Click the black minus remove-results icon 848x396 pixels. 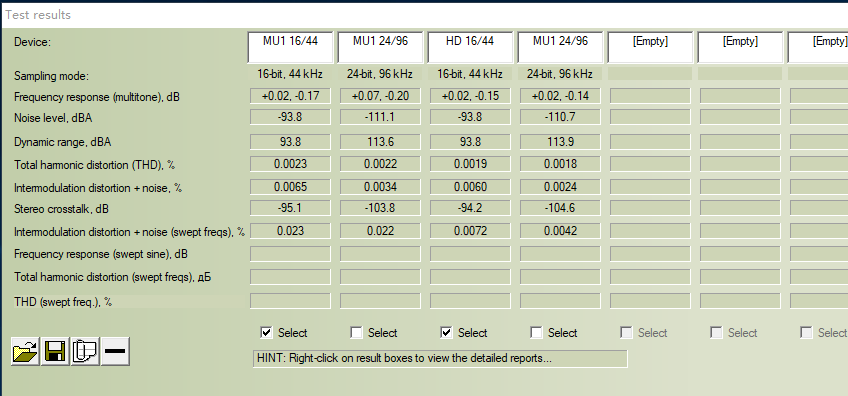tap(115, 351)
